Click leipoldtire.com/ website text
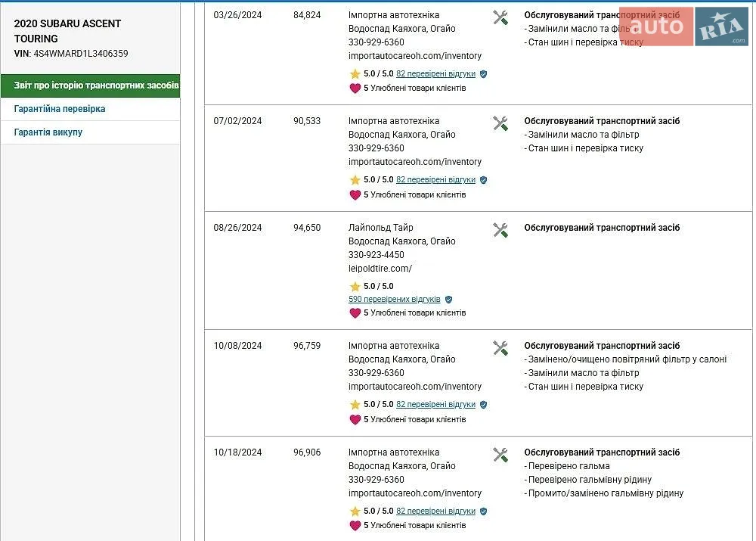Viewport: 756px width, 541px height. click(x=380, y=269)
